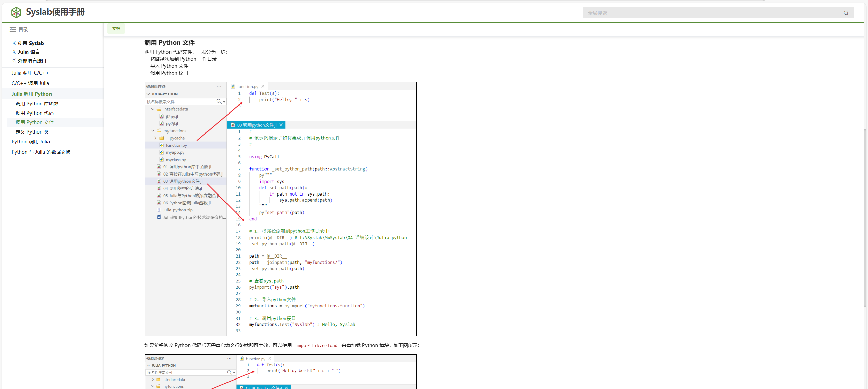Go back to 外部语言接口 section chevron
This screenshot has height=389, width=868.
[14, 61]
